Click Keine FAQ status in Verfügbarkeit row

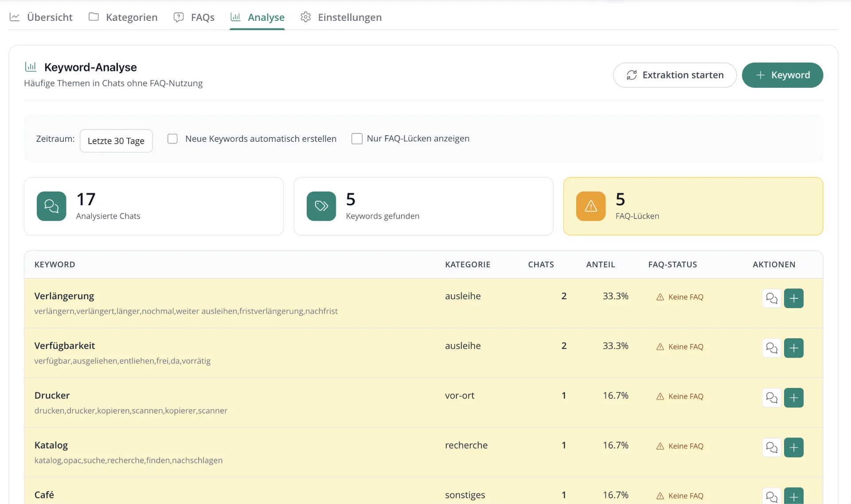[x=679, y=347]
